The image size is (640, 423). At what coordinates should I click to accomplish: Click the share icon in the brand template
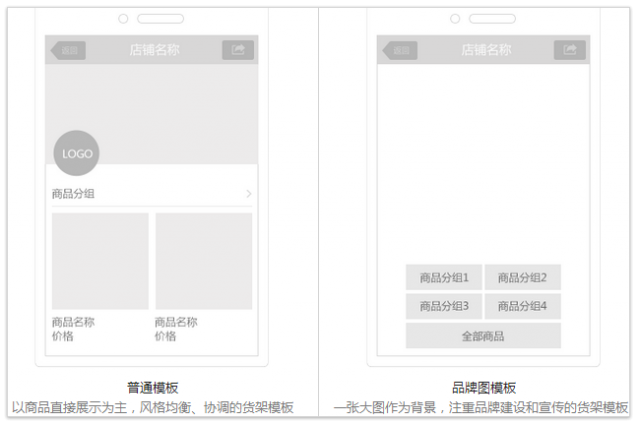[570, 50]
